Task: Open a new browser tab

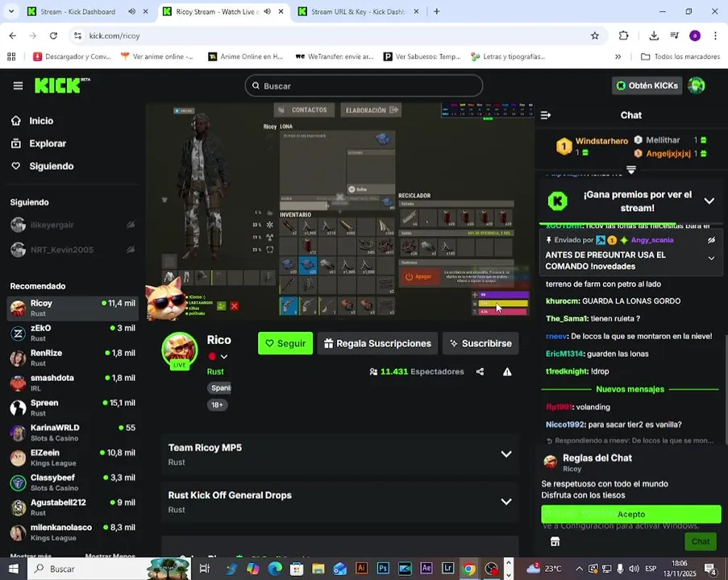Action: tap(436, 11)
